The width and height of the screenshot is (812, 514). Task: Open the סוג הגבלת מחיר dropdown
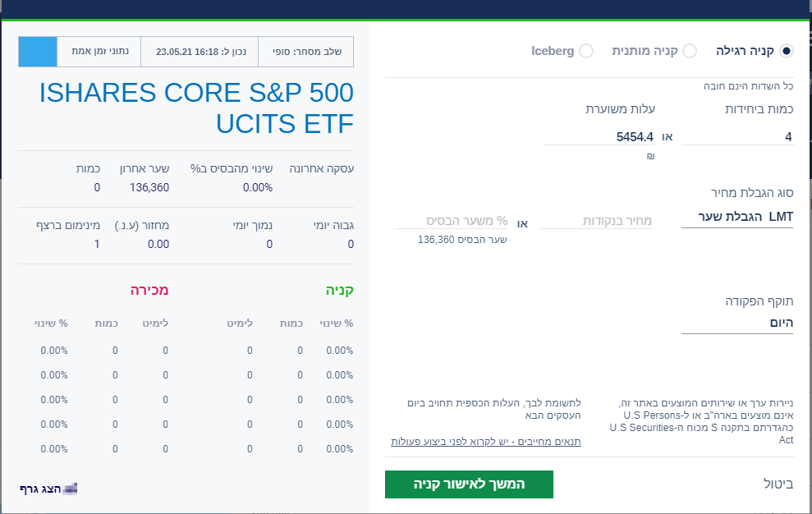[736, 217]
